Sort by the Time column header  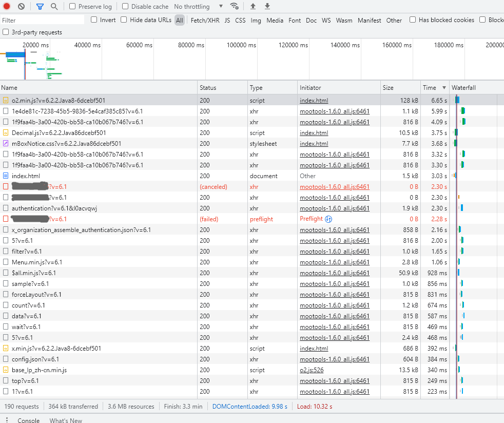point(430,88)
